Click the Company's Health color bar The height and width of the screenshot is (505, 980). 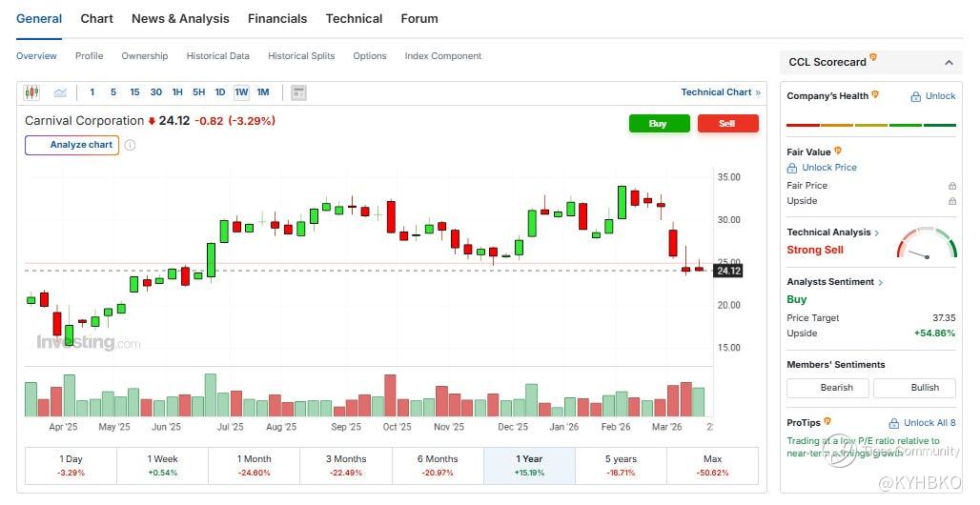pyautogui.click(x=870, y=125)
